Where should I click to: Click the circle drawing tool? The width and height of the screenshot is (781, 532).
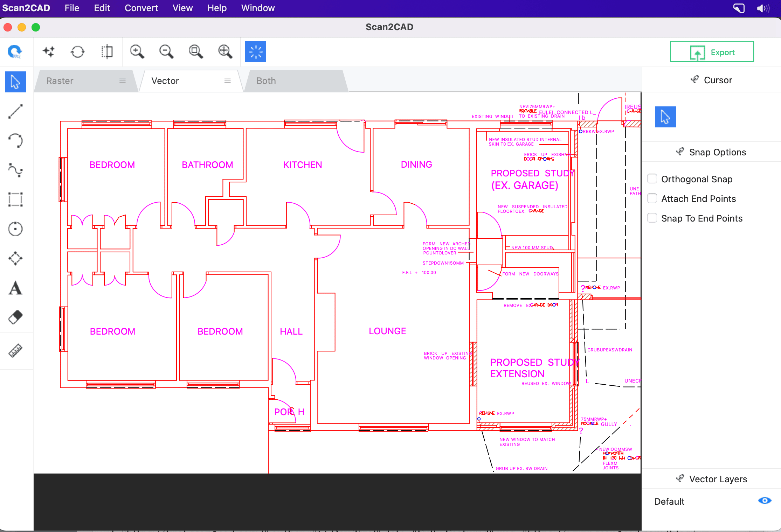click(15, 229)
